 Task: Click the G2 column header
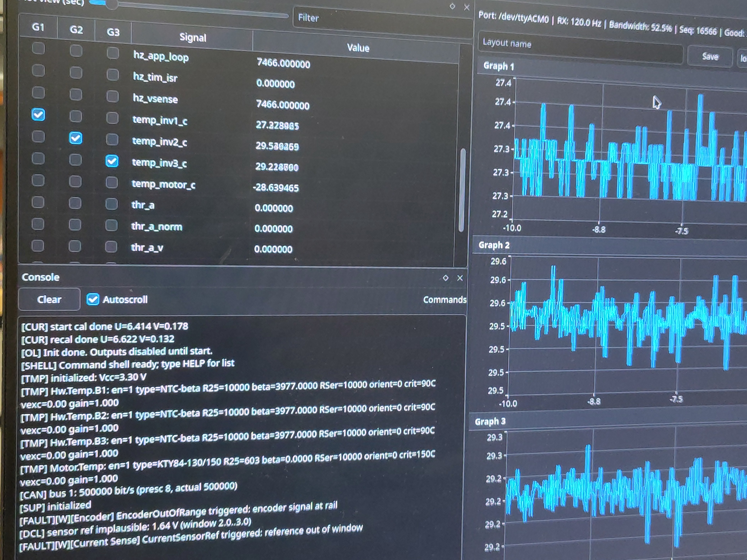coord(76,30)
